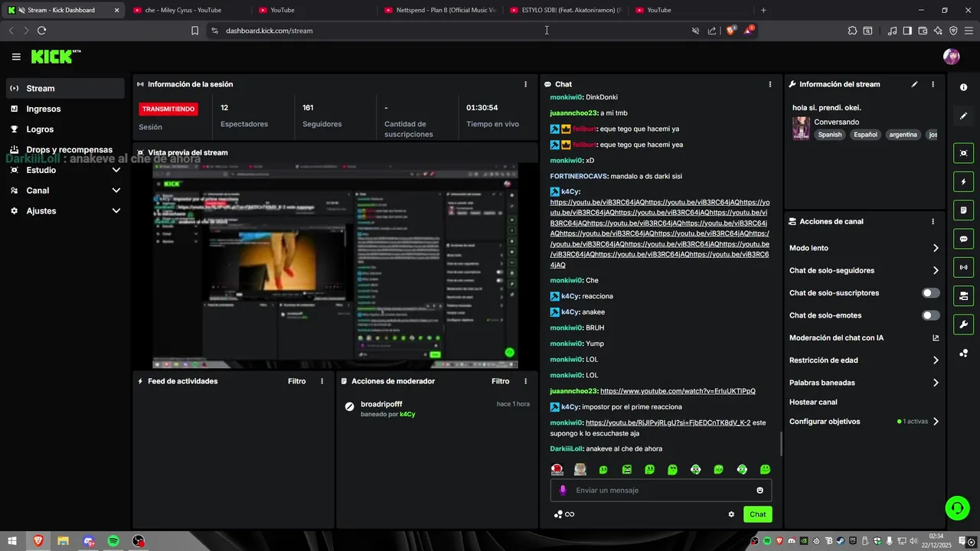This screenshot has width=980, height=551.
Task: Switch to the ESTYLO SDB! browser tab
Action: pyautogui.click(x=567, y=10)
